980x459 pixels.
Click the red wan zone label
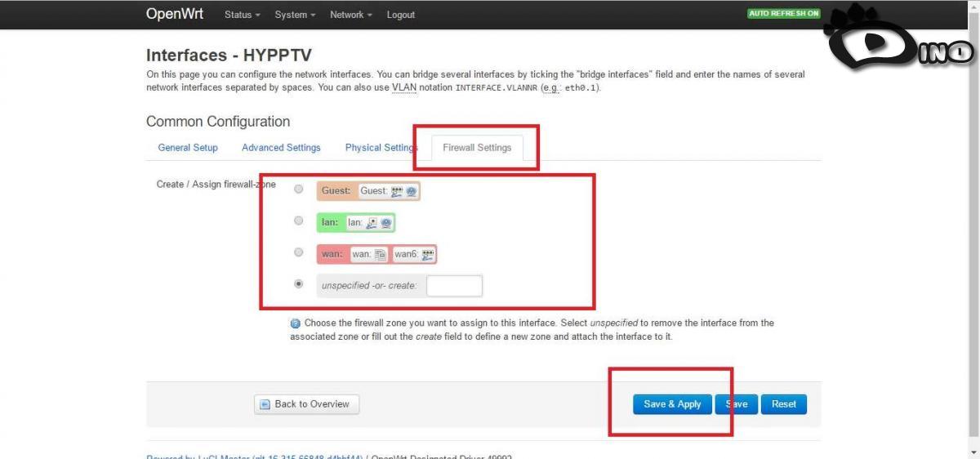[332, 254]
